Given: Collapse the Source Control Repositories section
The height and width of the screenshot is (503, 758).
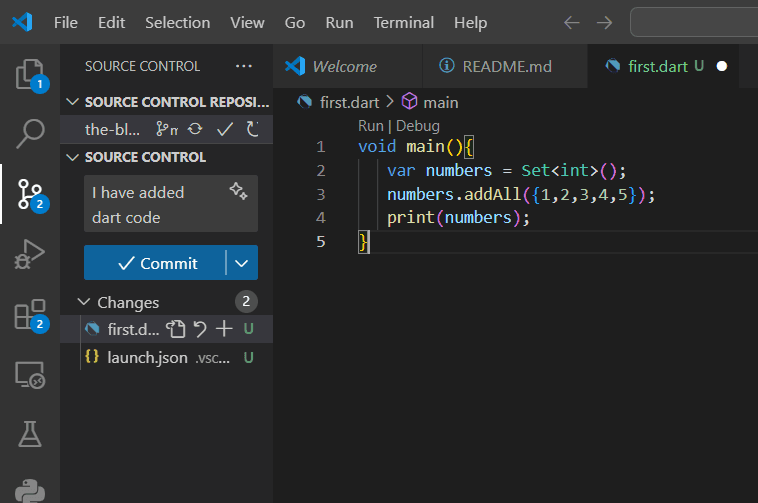Looking at the screenshot, I should coord(73,102).
